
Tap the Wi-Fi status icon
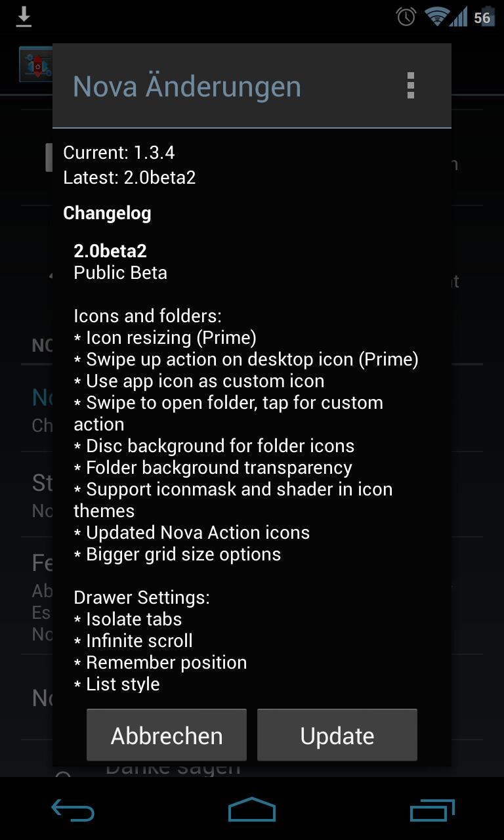435,16
